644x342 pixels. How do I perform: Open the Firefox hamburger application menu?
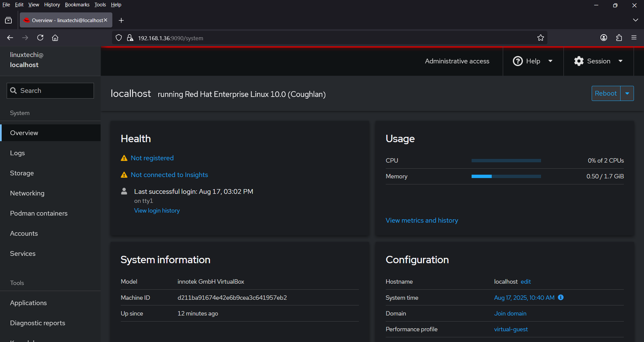pyautogui.click(x=634, y=38)
